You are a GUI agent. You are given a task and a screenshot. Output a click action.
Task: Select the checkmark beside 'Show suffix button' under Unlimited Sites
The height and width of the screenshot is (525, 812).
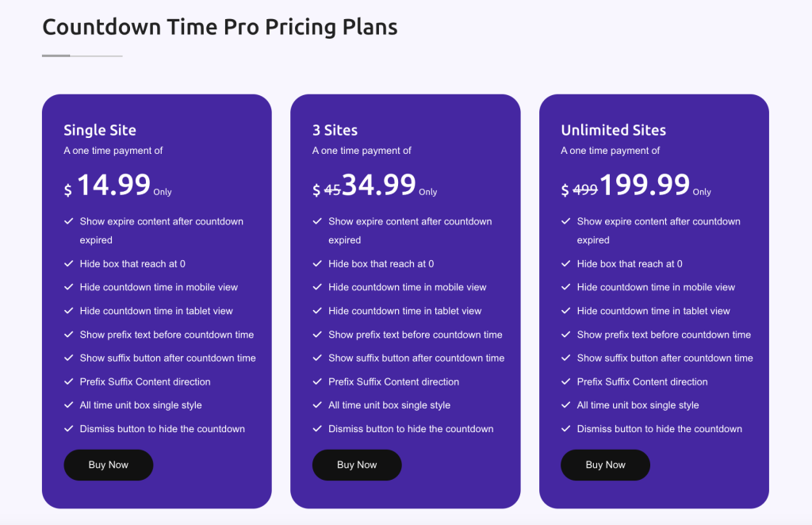click(x=565, y=358)
